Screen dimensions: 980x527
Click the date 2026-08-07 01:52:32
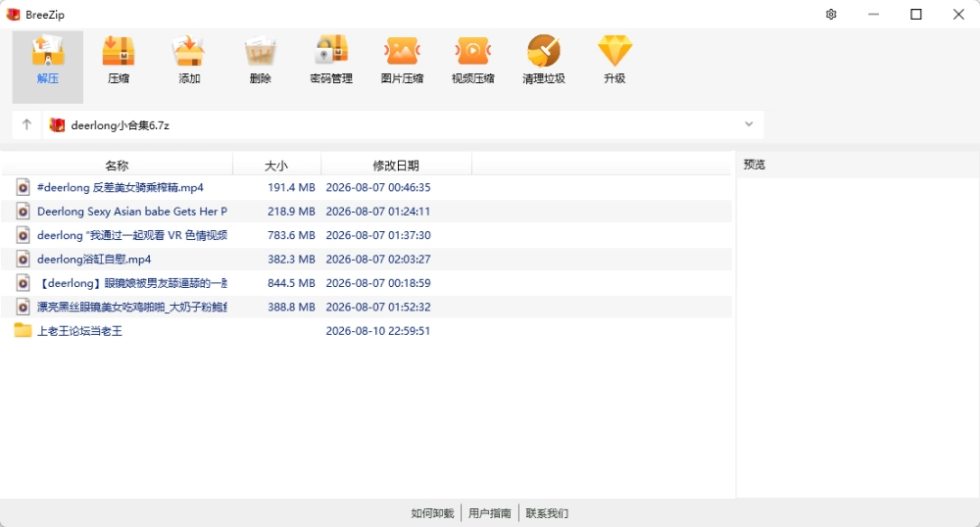point(378,308)
